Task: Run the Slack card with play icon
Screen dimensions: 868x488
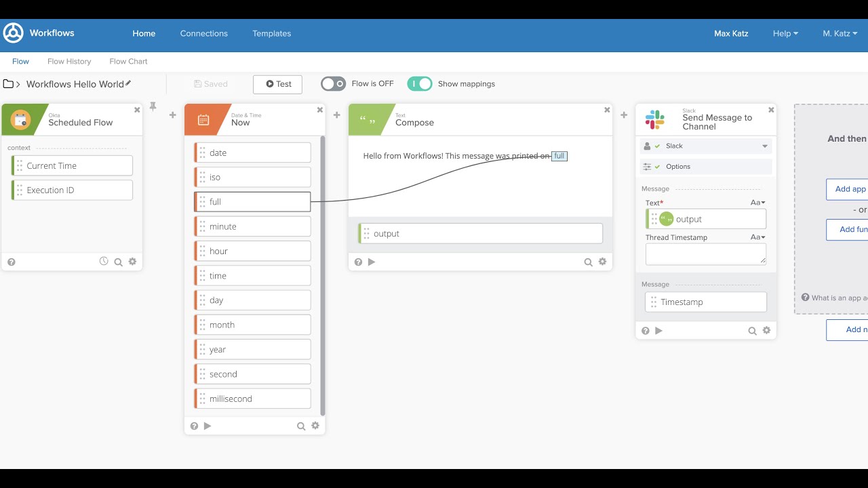Action: point(658,331)
